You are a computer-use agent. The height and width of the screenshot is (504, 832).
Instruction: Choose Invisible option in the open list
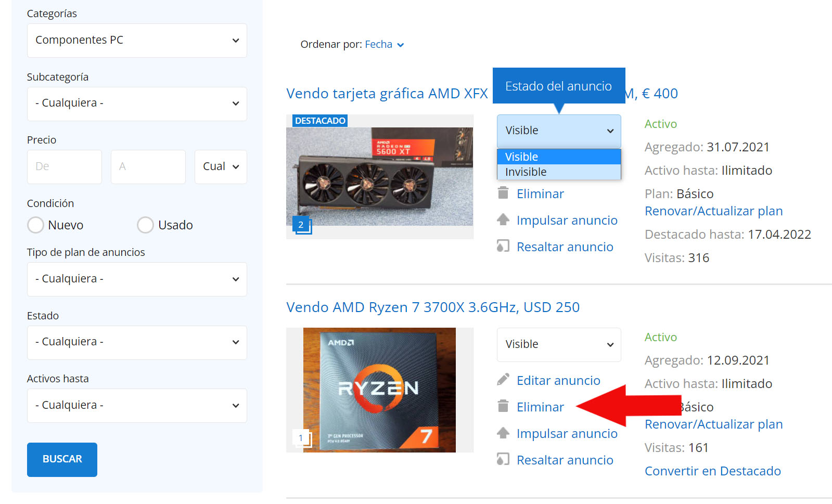click(x=559, y=172)
